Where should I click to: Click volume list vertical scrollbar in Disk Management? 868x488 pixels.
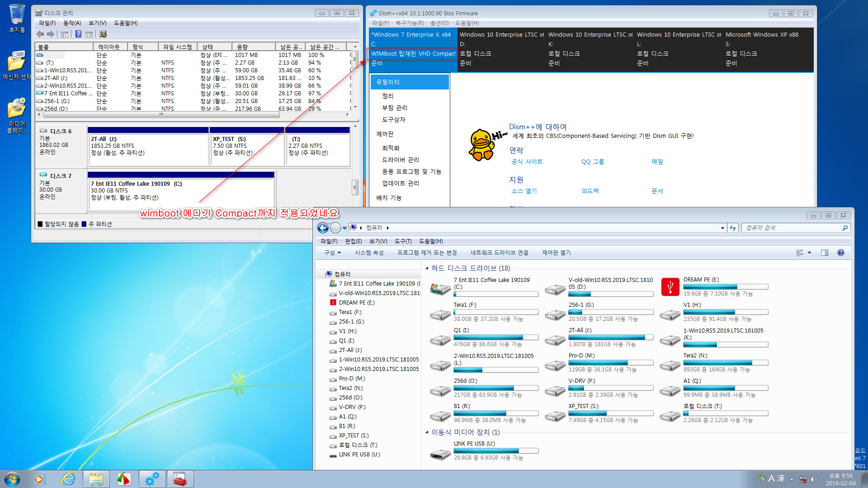355,77
